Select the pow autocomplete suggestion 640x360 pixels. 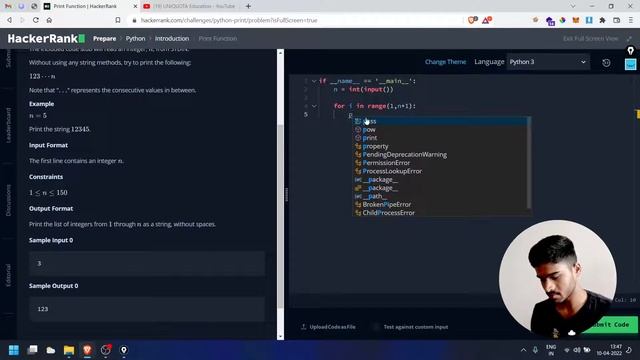[x=440, y=129]
